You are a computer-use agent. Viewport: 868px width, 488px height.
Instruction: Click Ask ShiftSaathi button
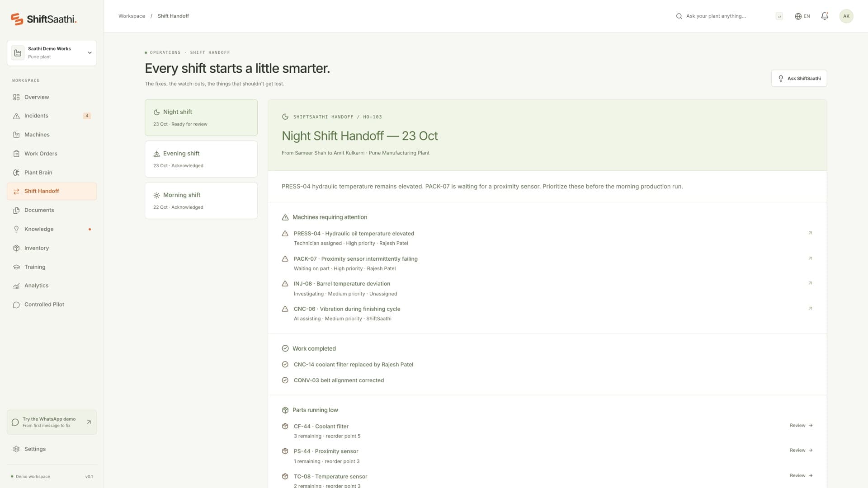[799, 78]
